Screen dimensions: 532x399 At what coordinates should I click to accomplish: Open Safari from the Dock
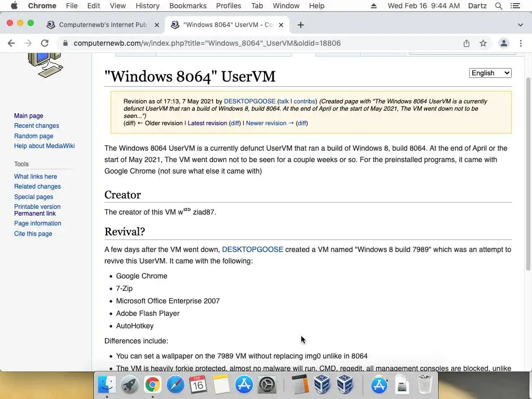pyautogui.click(x=175, y=385)
